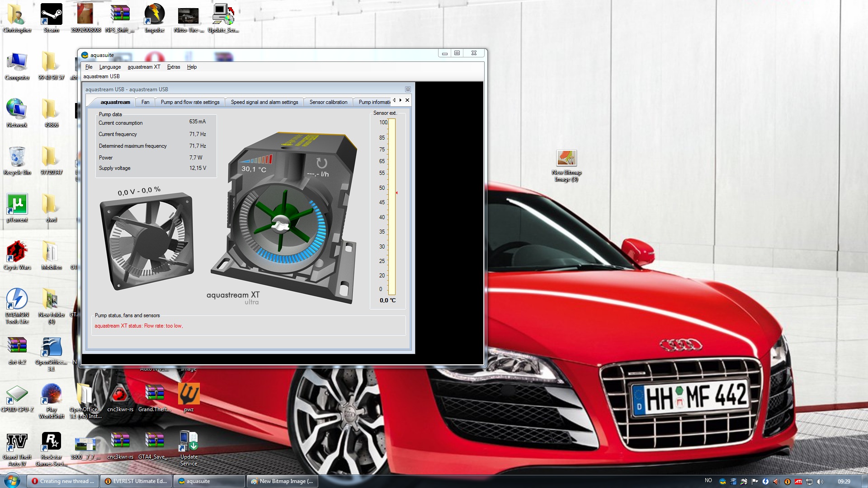Image resolution: width=868 pixels, height=488 pixels.
Task: Switch to Sensor calibration tab
Action: (x=328, y=102)
